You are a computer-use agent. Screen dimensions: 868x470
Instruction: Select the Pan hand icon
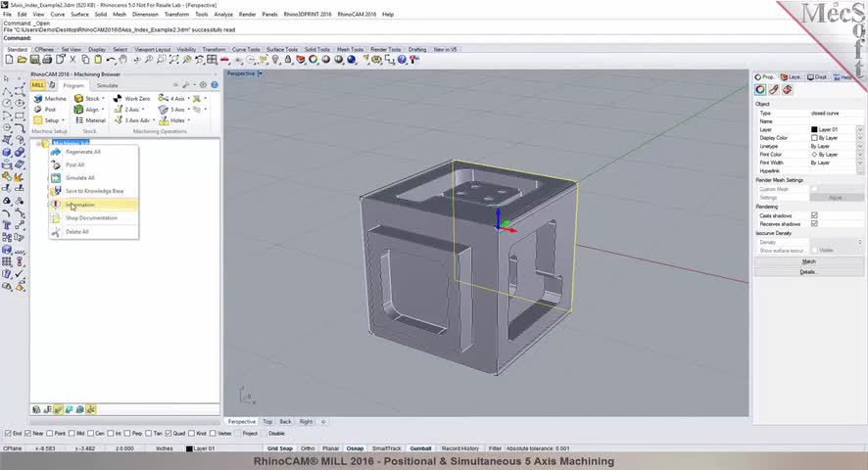122,59
